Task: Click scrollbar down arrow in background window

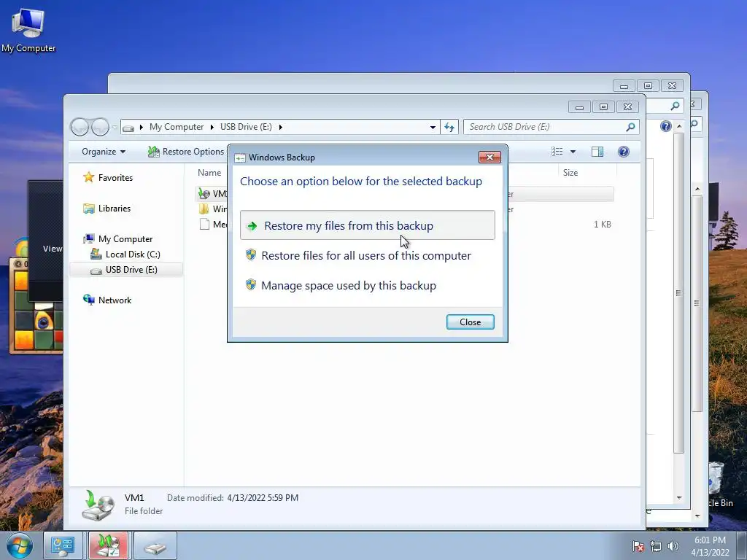Action: tap(679, 498)
